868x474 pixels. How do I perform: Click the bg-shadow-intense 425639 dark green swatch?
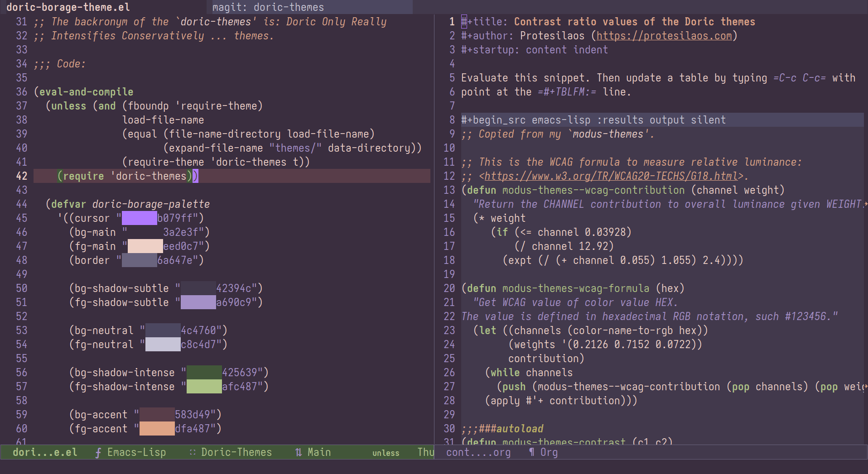(204, 373)
